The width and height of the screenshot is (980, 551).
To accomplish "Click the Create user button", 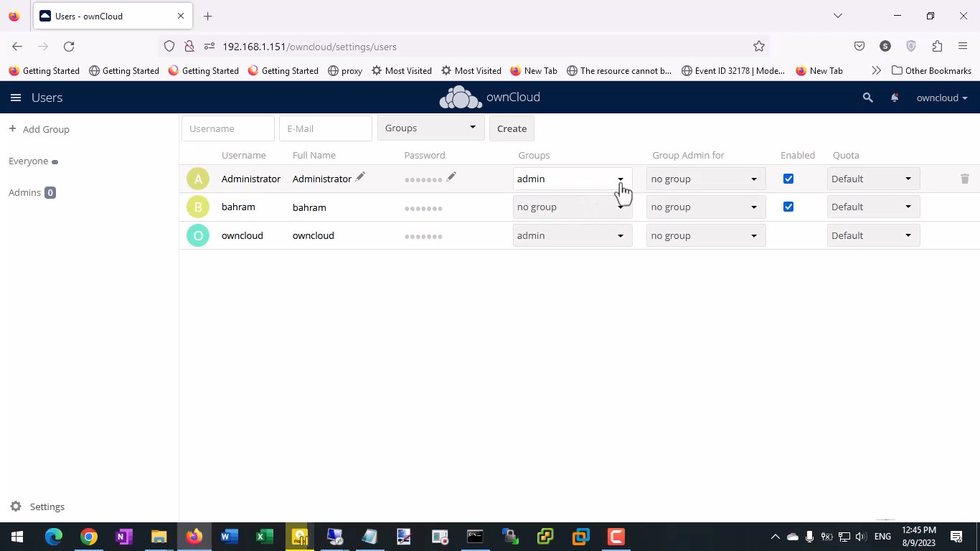I will coord(512,128).
